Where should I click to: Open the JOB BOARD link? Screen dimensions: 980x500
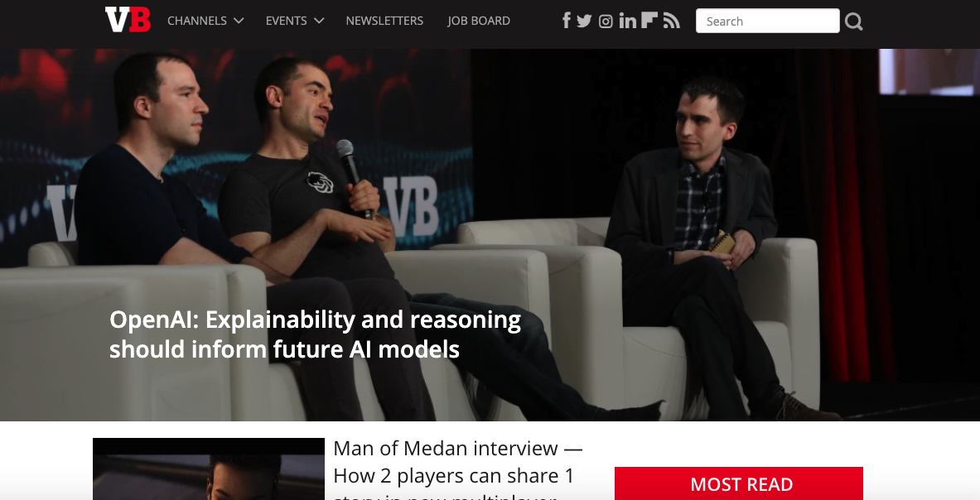[x=479, y=21]
